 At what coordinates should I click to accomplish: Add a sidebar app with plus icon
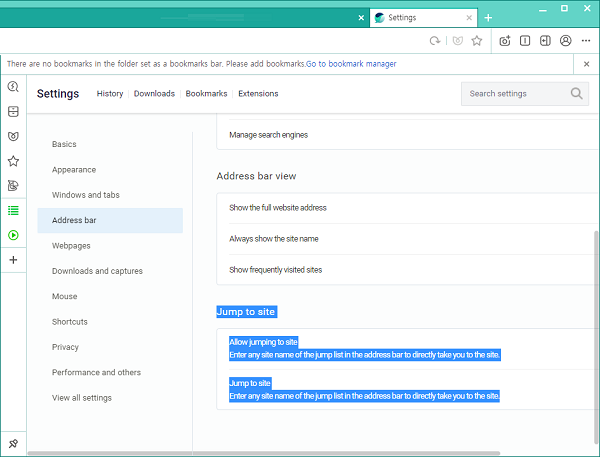(13, 260)
